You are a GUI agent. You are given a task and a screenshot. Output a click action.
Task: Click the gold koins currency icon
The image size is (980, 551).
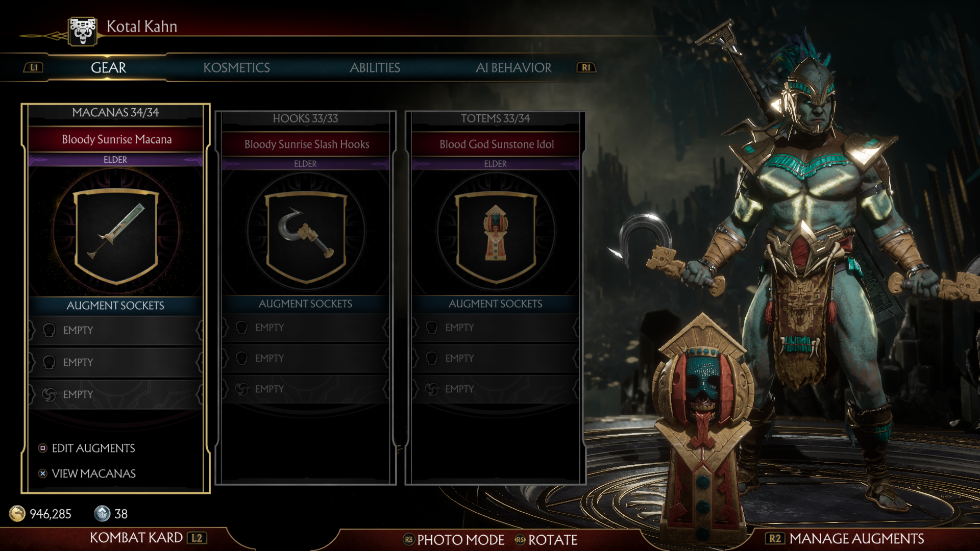point(17,513)
